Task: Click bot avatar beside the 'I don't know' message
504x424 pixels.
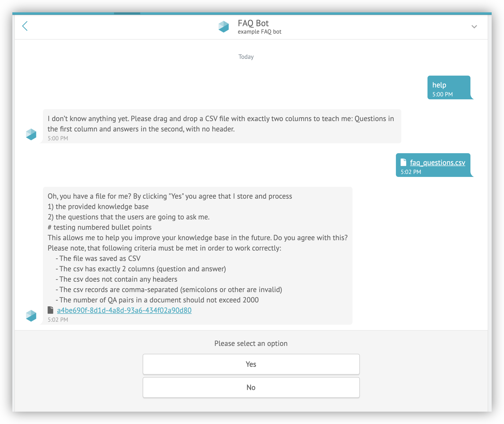Action: [x=31, y=134]
